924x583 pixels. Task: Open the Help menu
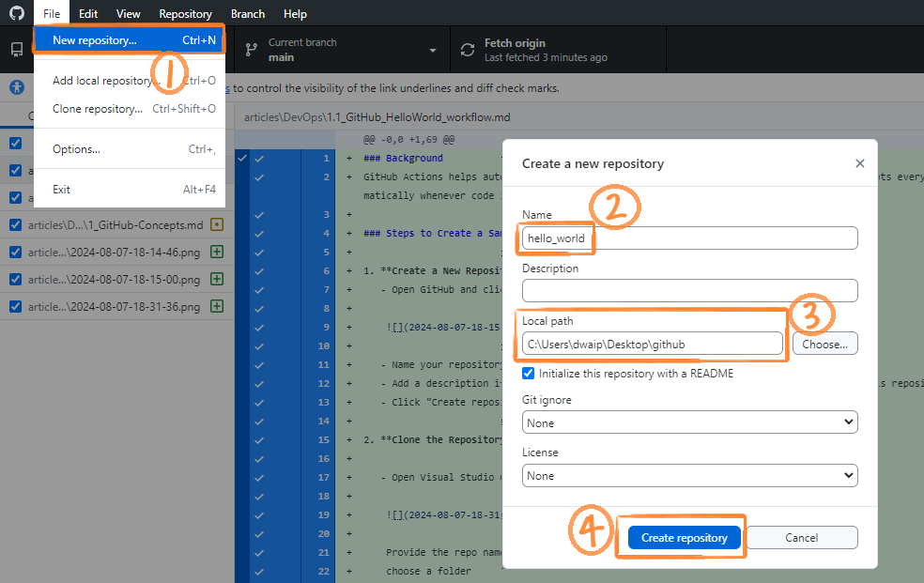[x=295, y=13]
